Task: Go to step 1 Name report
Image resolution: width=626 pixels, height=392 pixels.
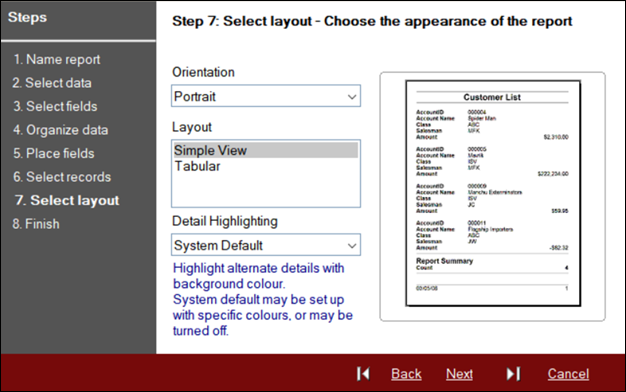Action: click(57, 59)
